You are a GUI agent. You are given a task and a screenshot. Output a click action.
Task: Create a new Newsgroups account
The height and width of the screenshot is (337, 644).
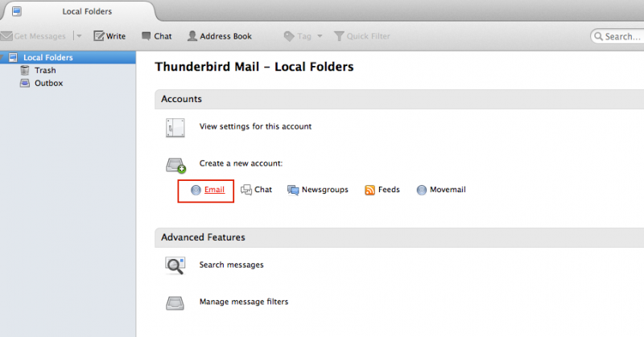click(x=325, y=190)
